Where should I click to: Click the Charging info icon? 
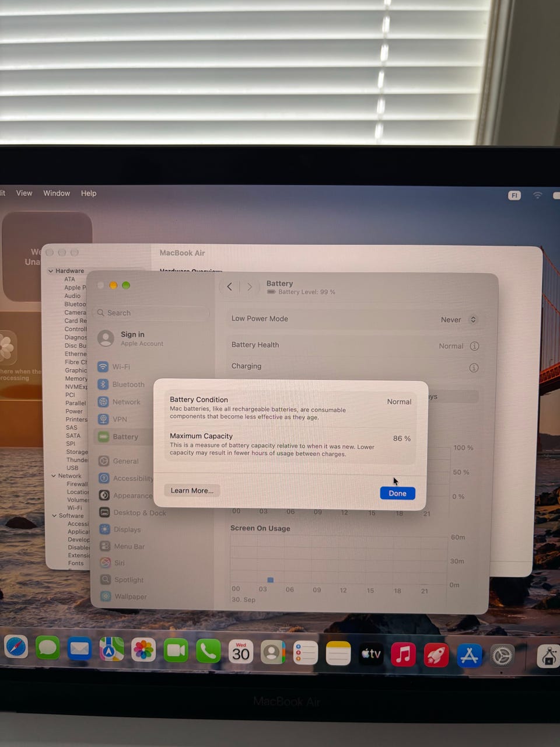pyautogui.click(x=474, y=367)
